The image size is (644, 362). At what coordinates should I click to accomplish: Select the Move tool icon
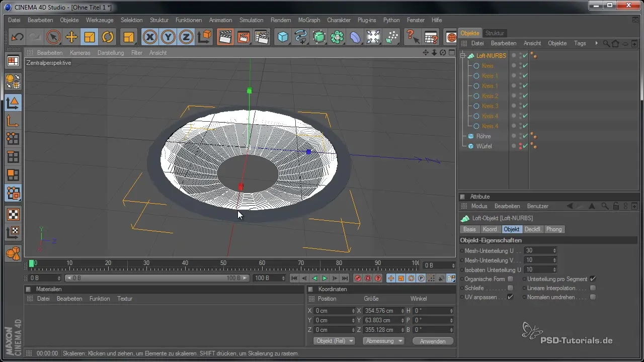click(x=71, y=37)
